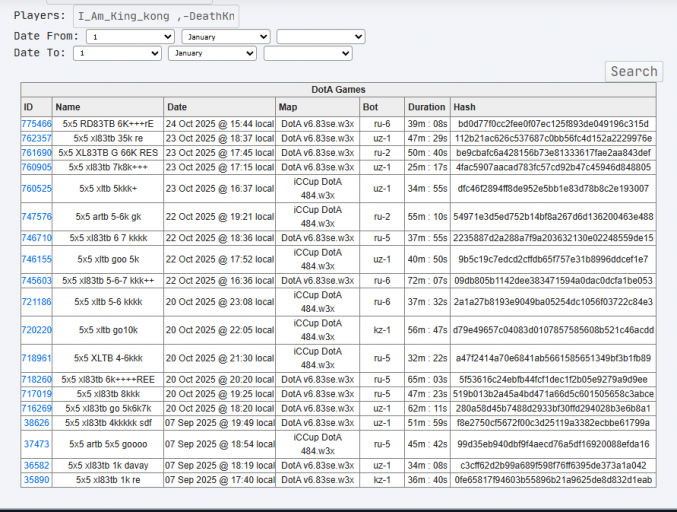Select hash starting with 99d35eb940db
This screenshot has width=677, height=512.
point(553,444)
